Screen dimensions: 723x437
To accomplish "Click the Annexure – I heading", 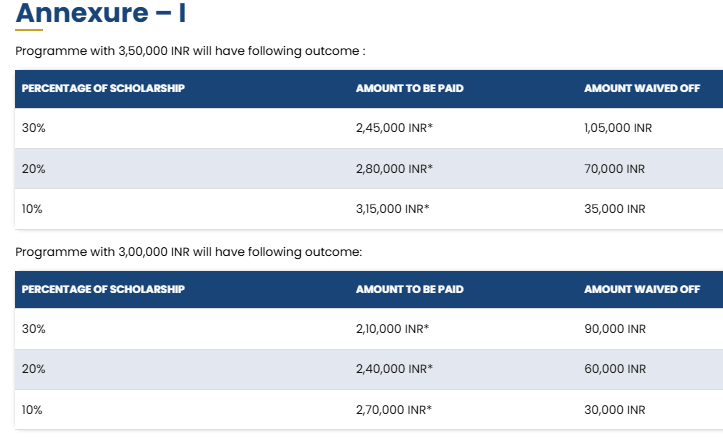I will click(x=101, y=14).
